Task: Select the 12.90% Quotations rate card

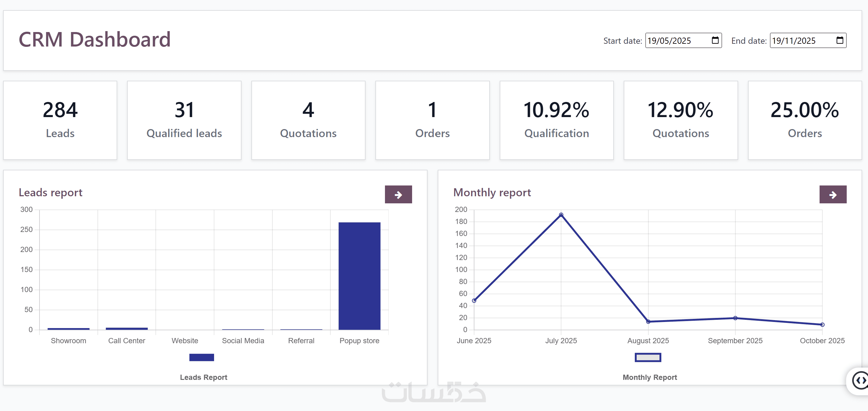Action: tap(680, 120)
